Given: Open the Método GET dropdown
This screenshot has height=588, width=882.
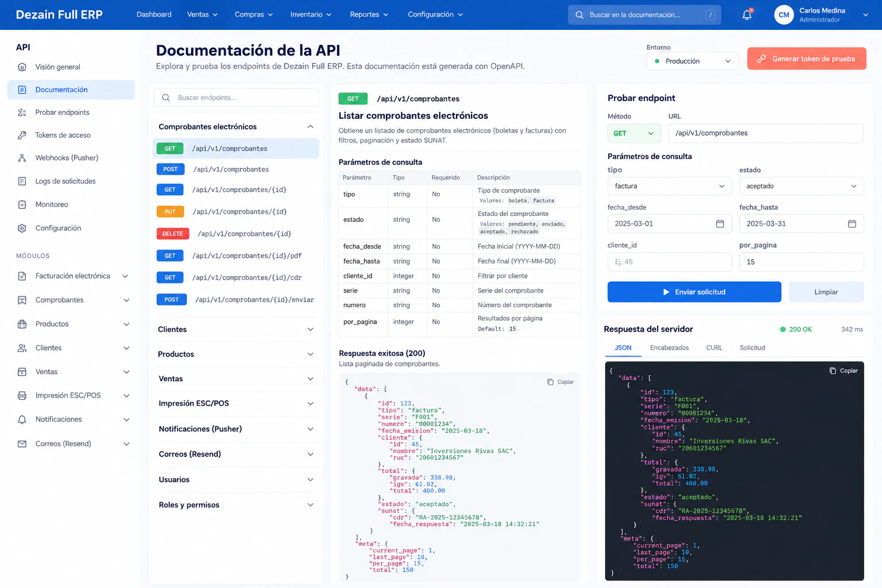Looking at the screenshot, I should point(634,133).
